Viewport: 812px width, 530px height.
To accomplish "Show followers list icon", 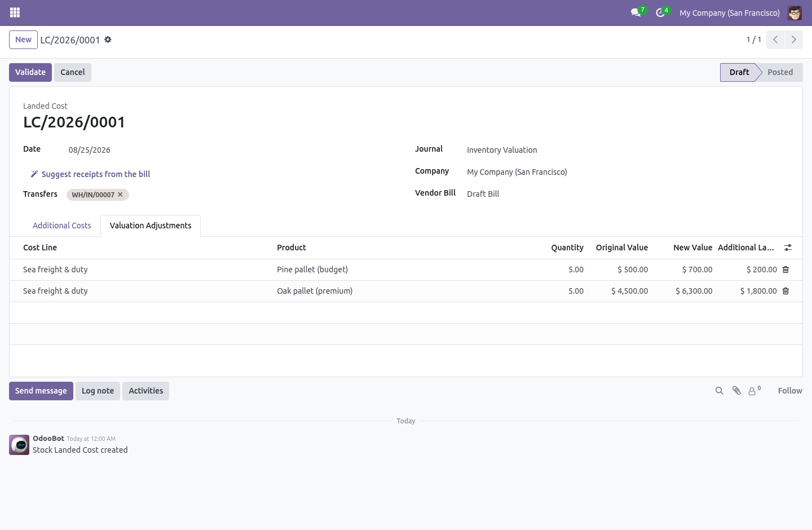I will [x=754, y=391].
